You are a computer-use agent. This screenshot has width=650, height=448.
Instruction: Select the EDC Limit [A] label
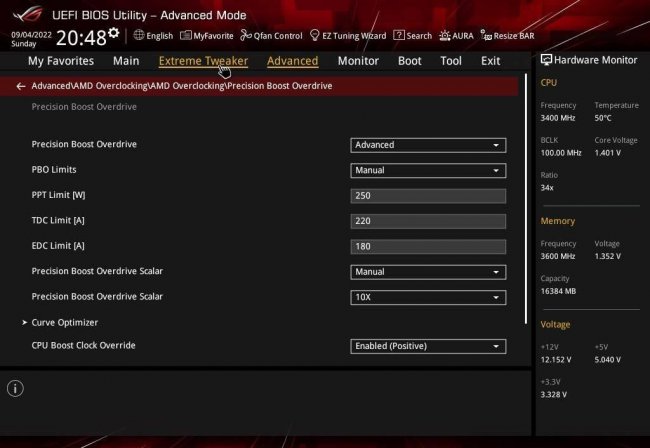(58, 246)
